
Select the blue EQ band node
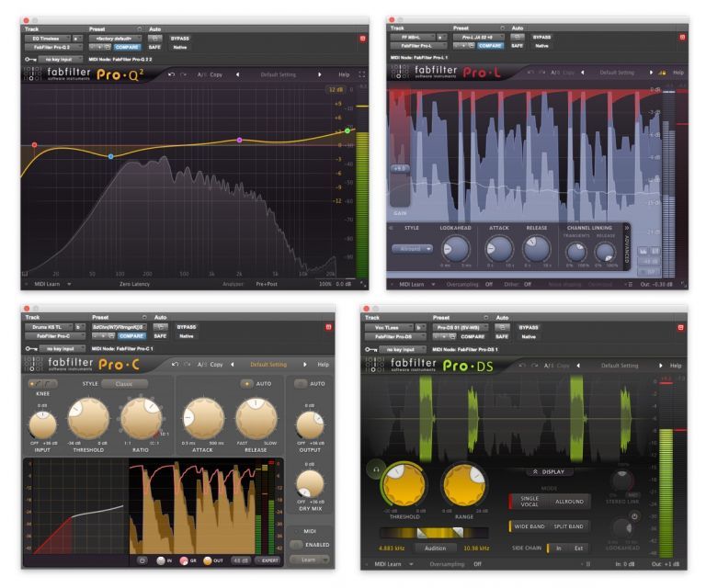click(x=110, y=156)
